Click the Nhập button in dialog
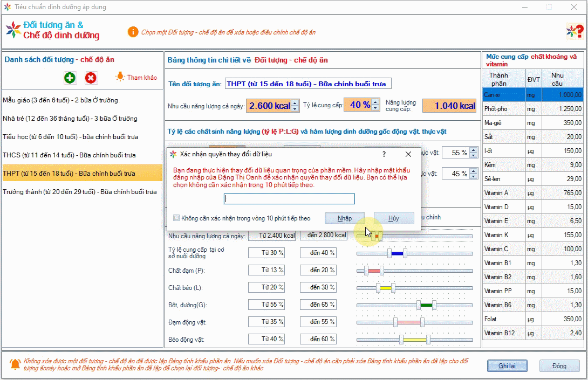The height and width of the screenshot is (380, 588). 345,218
